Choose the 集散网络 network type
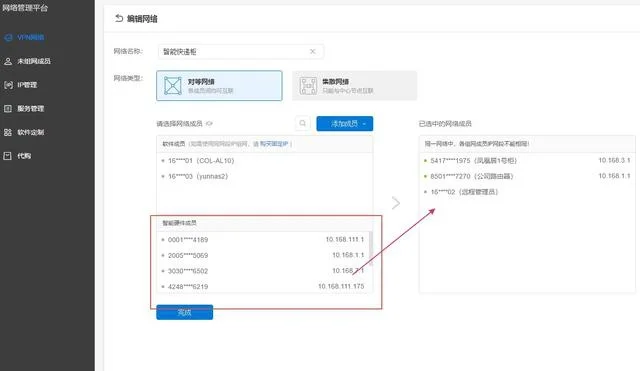The height and width of the screenshot is (371, 640). [x=354, y=86]
